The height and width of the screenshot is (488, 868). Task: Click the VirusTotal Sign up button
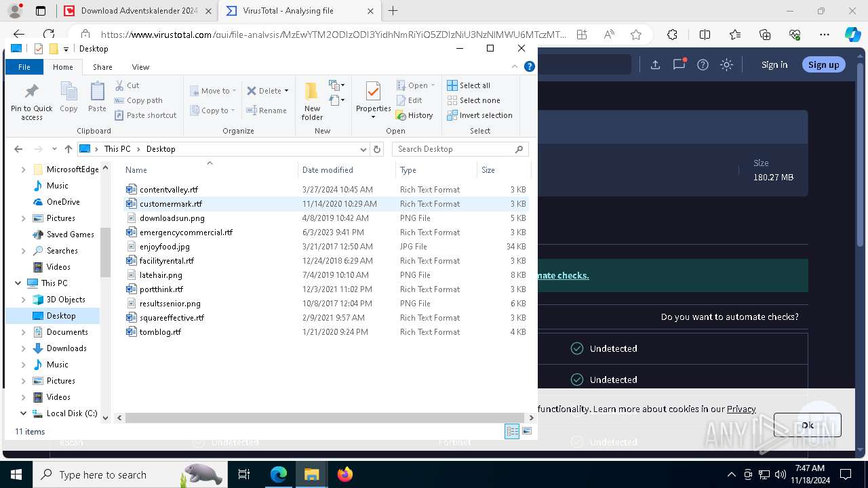point(823,65)
